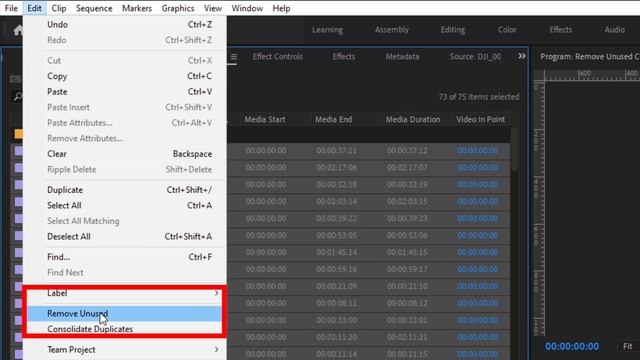640x360 pixels.
Task: Choose Duplicate from the Edit menu
Action: tap(124, 190)
